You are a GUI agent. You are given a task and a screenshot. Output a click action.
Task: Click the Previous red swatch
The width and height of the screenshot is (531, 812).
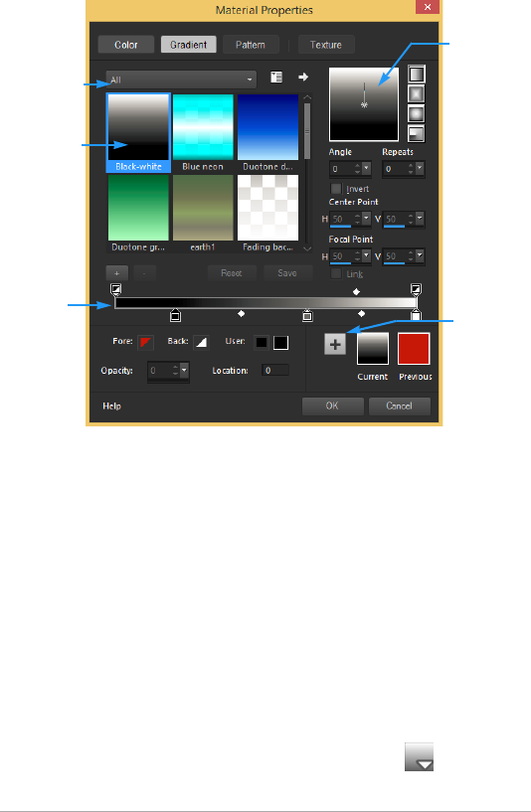[x=414, y=349]
